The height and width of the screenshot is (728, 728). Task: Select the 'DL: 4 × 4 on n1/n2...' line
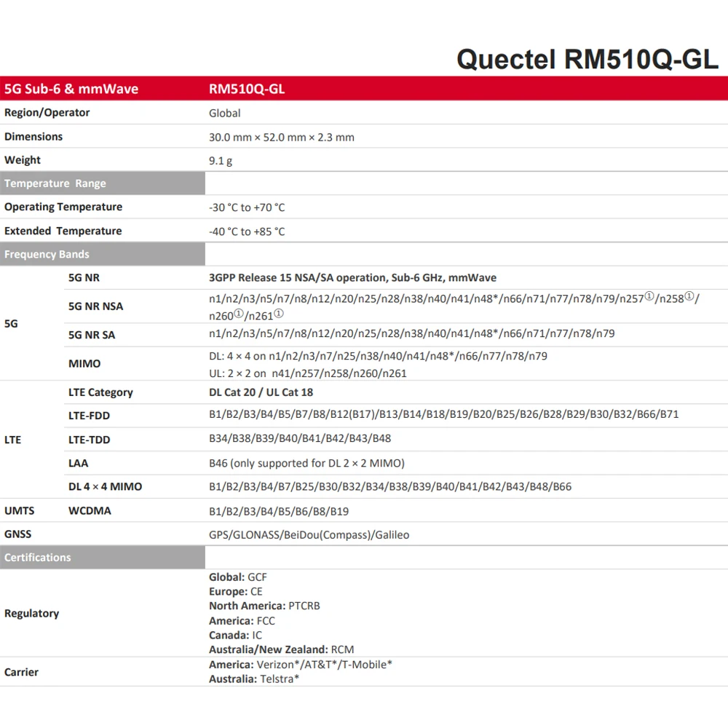point(378,356)
